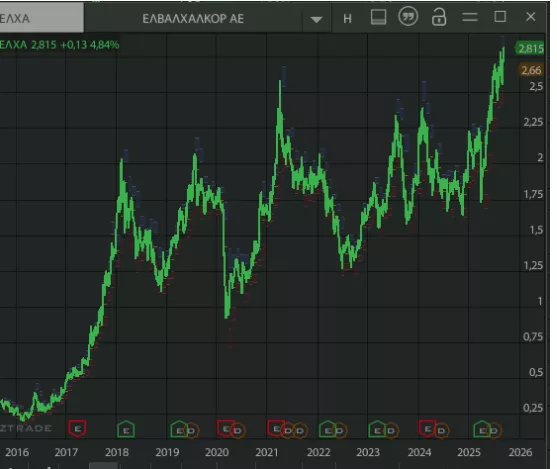
Task: Click the 0,25 price axis label
Action: pyautogui.click(x=533, y=408)
